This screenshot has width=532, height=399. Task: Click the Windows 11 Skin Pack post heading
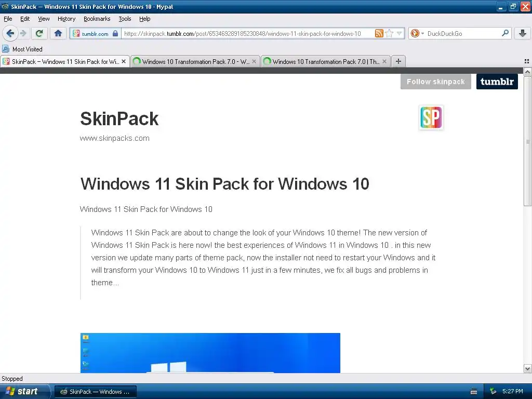coord(224,184)
